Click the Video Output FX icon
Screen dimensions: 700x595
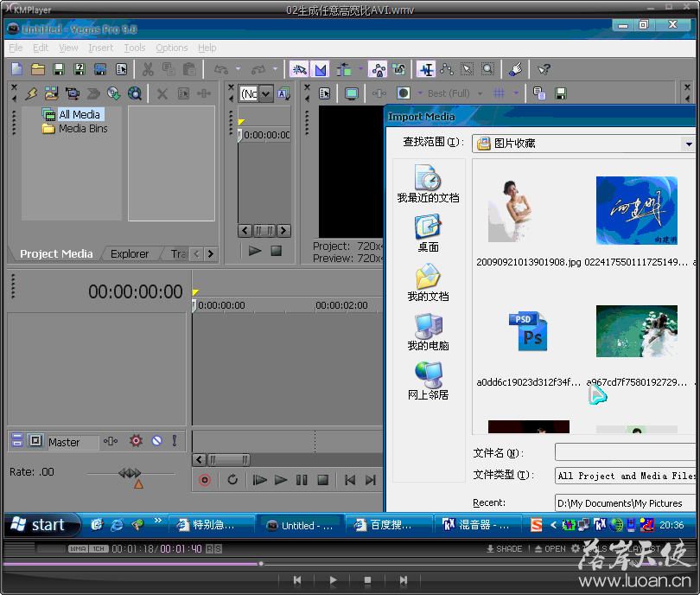pos(379,93)
